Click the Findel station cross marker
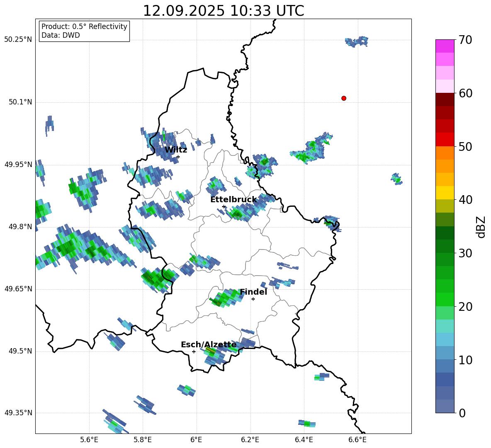491x448 pixels. click(x=253, y=299)
